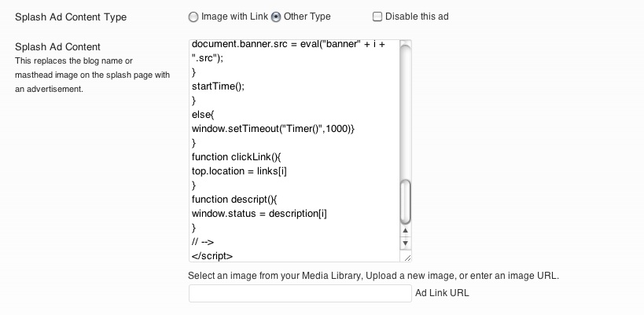
Task: Click the closing "</script>" tag line
Action: coord(212,256)
